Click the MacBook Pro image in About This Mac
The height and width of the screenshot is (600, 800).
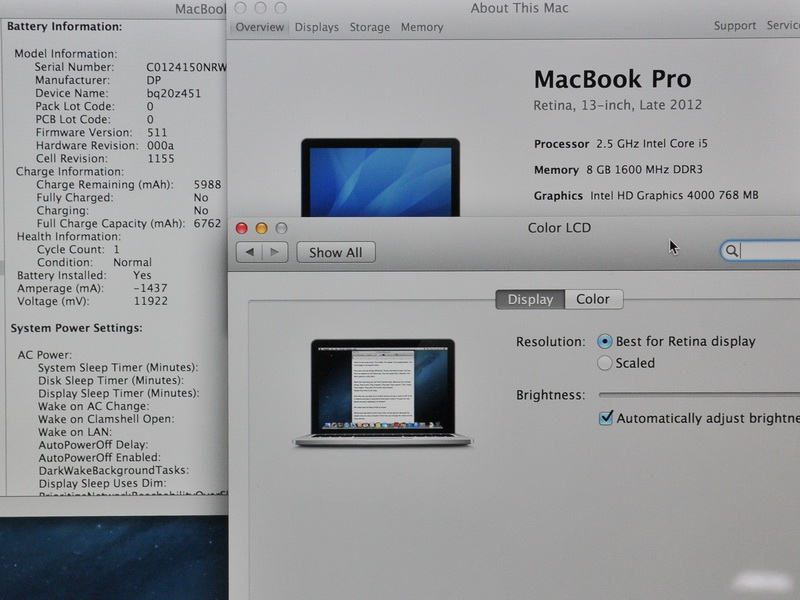(x=381, y=177)
